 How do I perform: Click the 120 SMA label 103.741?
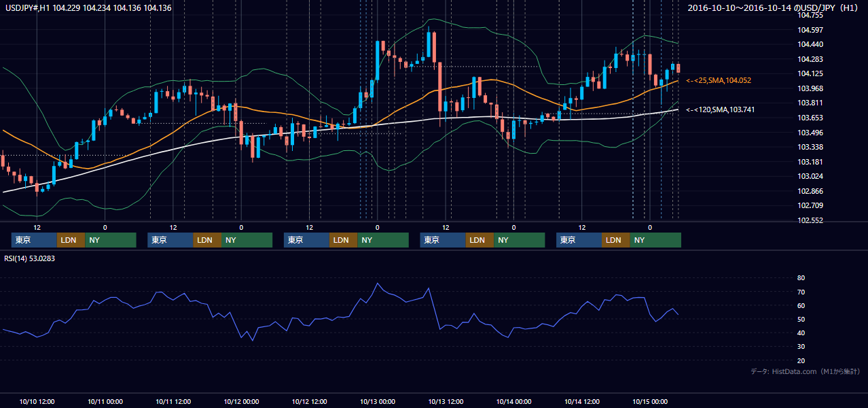tap(721, 109)
